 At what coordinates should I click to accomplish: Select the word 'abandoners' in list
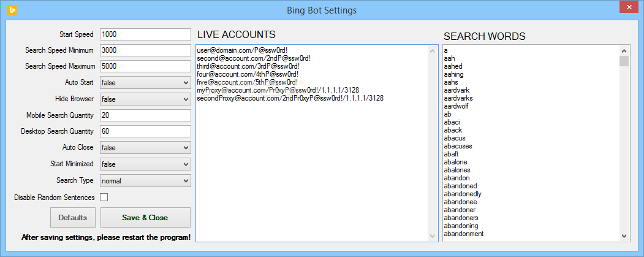[461, 218]
